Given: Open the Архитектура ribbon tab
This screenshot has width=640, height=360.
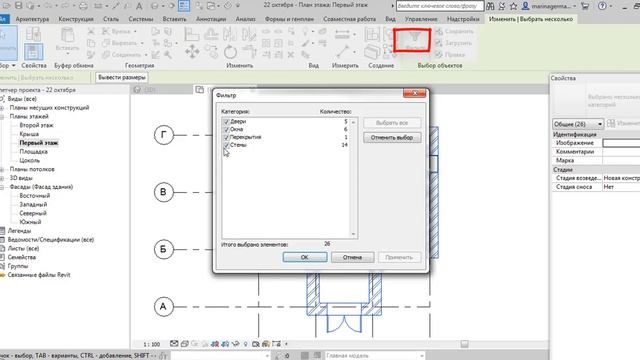Looking at the screenshot, I should point(32,19).
